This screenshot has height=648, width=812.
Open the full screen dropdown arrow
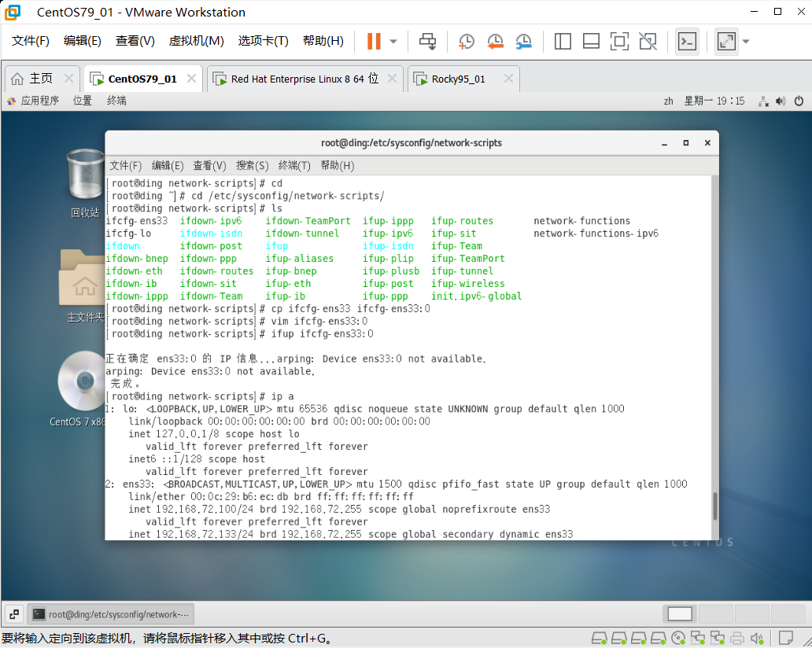point(744,41)
